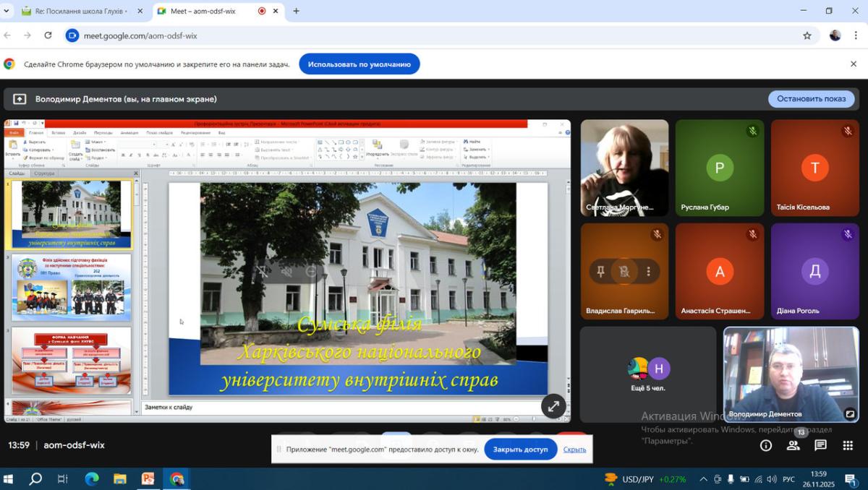868x490 pixels.
Task: Open the 'Ещё 5 чел.' participants tile
Action: coord(647,374)
